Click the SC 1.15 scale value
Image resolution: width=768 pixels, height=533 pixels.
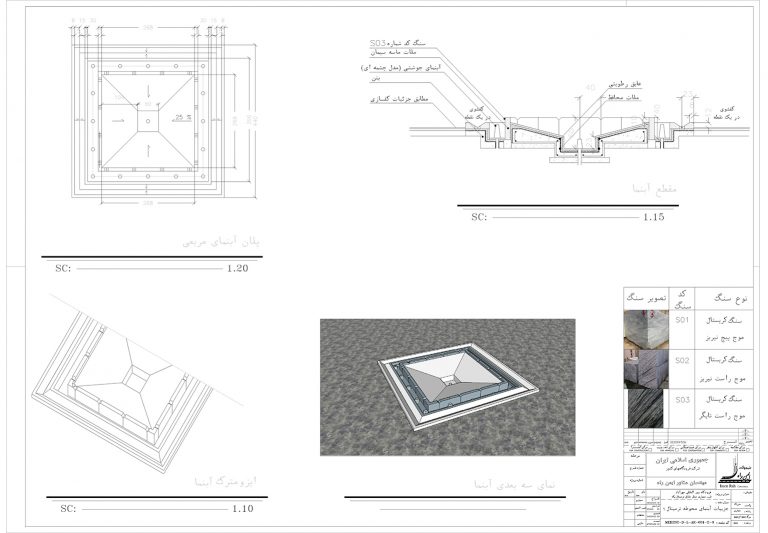(x=654, y=217)
